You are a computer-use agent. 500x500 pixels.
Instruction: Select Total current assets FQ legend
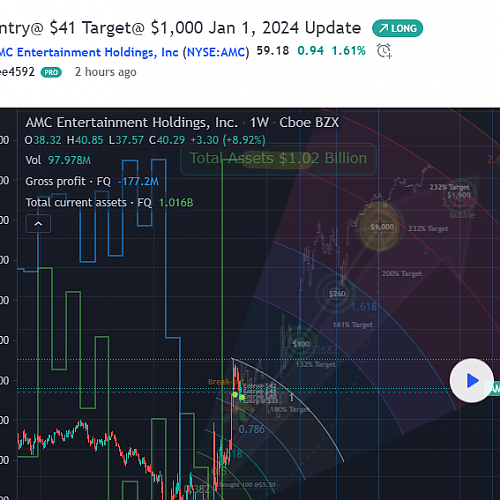(x=109, y=203)
